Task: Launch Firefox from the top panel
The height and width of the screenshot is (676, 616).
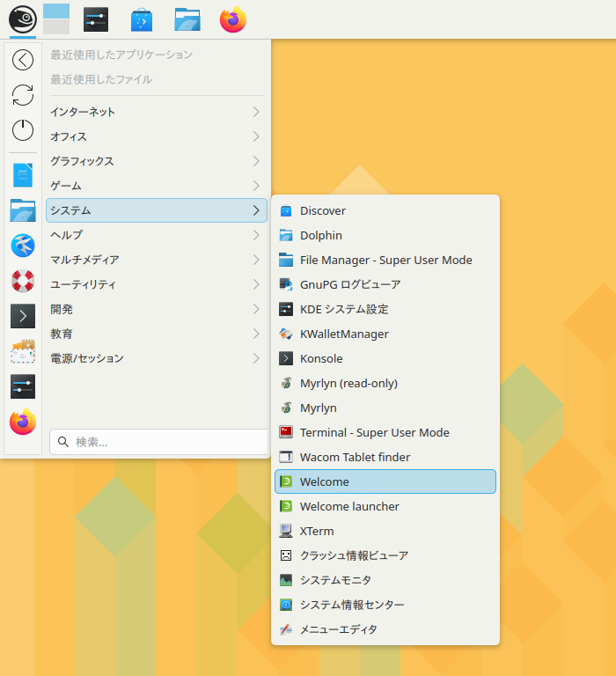Action: (233, 19)
